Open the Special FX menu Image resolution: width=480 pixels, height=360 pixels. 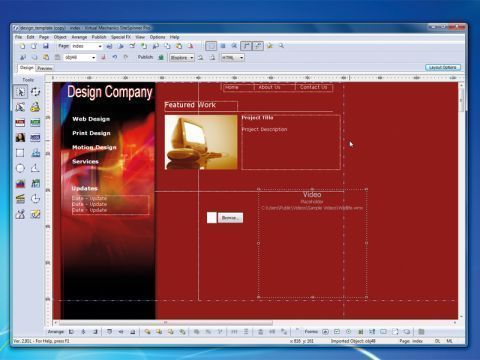click(121, 37)
